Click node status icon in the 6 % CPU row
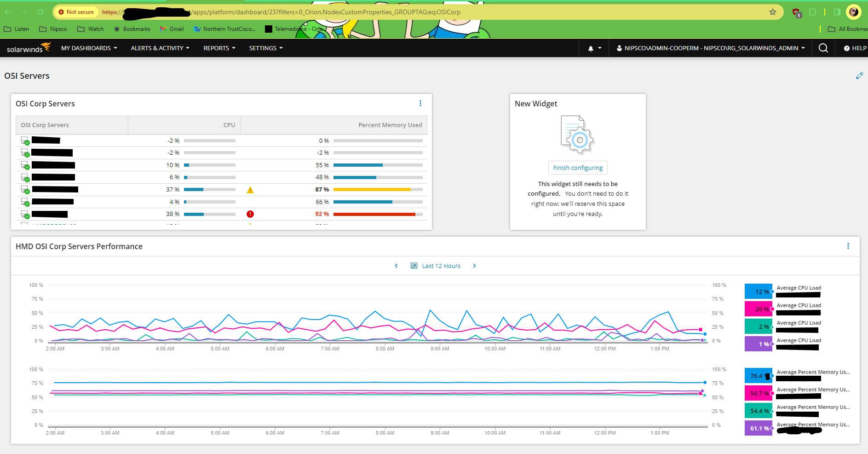 (25, 178)
